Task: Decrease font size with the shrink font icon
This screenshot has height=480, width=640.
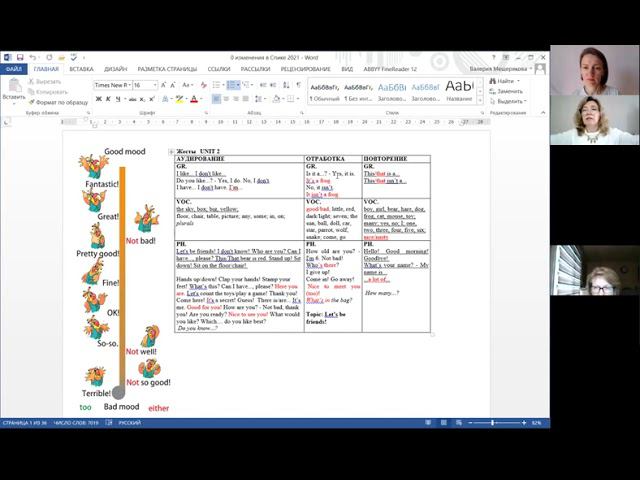Action: pos(173,85)
